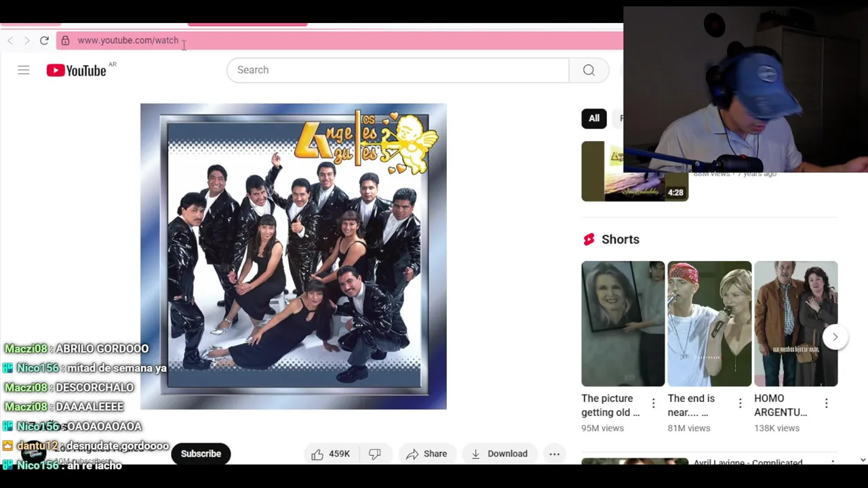Open 'Avril Lavigne - Complicated' video title

(x=748, y=463)
